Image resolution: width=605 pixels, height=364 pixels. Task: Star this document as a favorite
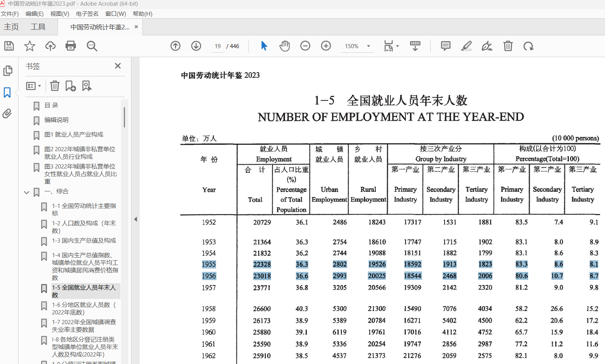click(x=29, y=46)
